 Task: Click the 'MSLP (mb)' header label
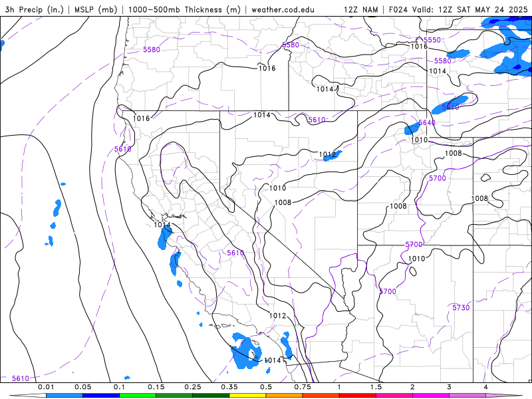tap(96, 9)
